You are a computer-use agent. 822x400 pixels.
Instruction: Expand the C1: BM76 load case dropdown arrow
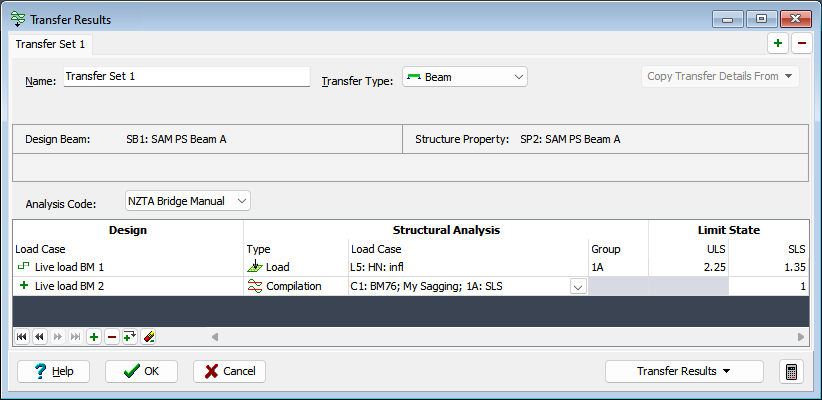click(578, 287)
